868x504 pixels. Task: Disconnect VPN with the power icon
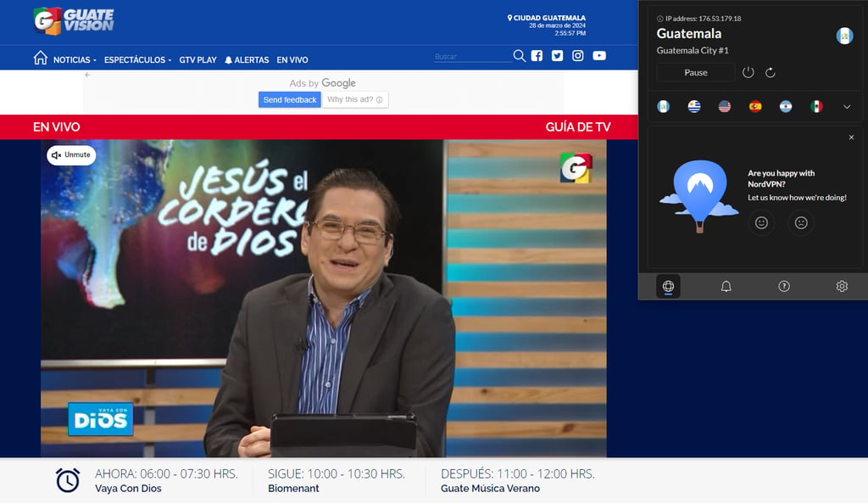748,73
